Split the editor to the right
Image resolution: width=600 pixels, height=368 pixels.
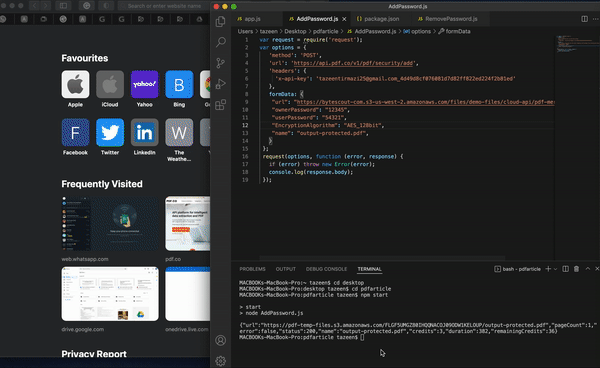584,19
